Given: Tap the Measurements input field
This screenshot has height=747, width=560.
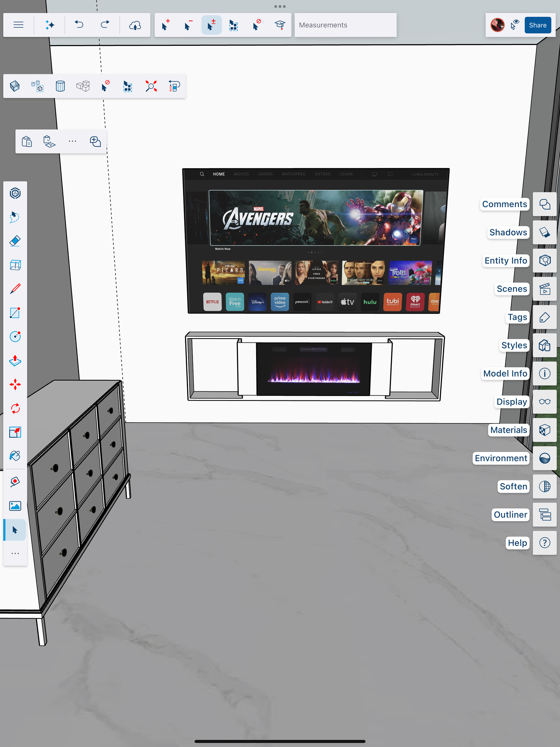Looking at the screenshot, I should (345, 25).
